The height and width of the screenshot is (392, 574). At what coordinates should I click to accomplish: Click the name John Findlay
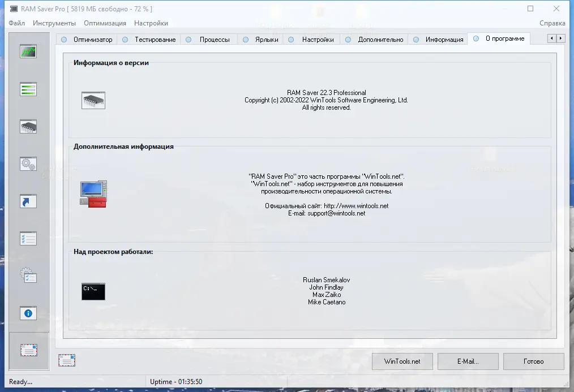point(327,287)
